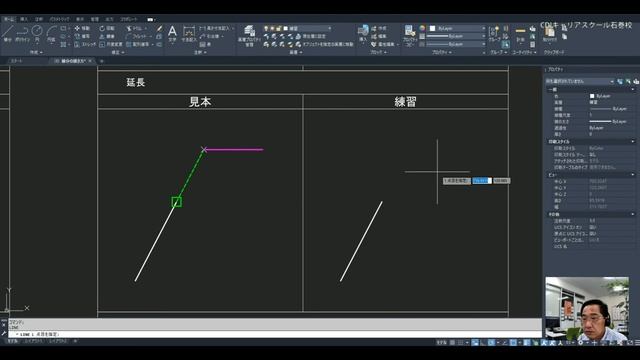Image resolution: width=640 pixels, height=360 pixels.
Task: Add a new drawing tab with plus
Action: pyautogui.click(x=102, y=61)
